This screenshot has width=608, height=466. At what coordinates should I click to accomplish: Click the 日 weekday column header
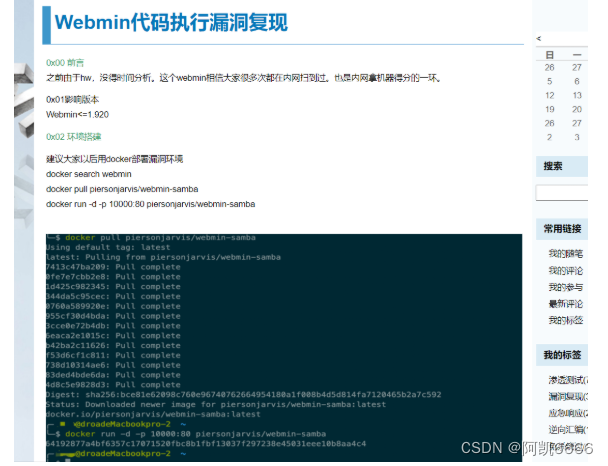pos(549,55)
